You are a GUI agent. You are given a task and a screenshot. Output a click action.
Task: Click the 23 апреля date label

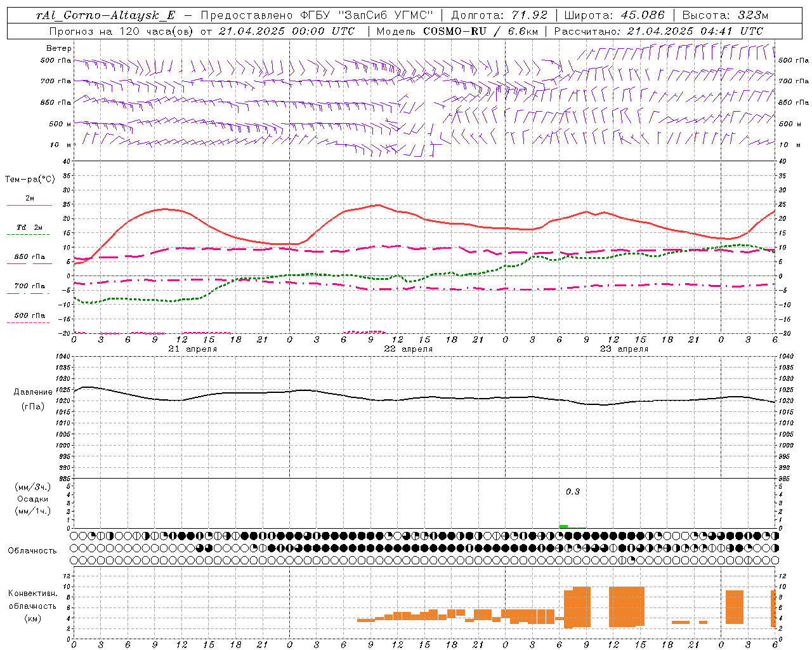(x=624, y=349)
